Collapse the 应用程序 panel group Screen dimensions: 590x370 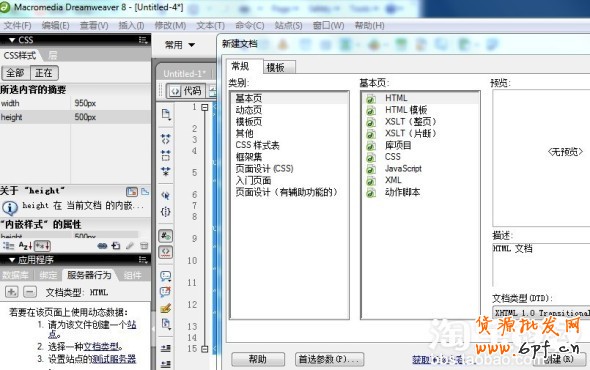12,260
